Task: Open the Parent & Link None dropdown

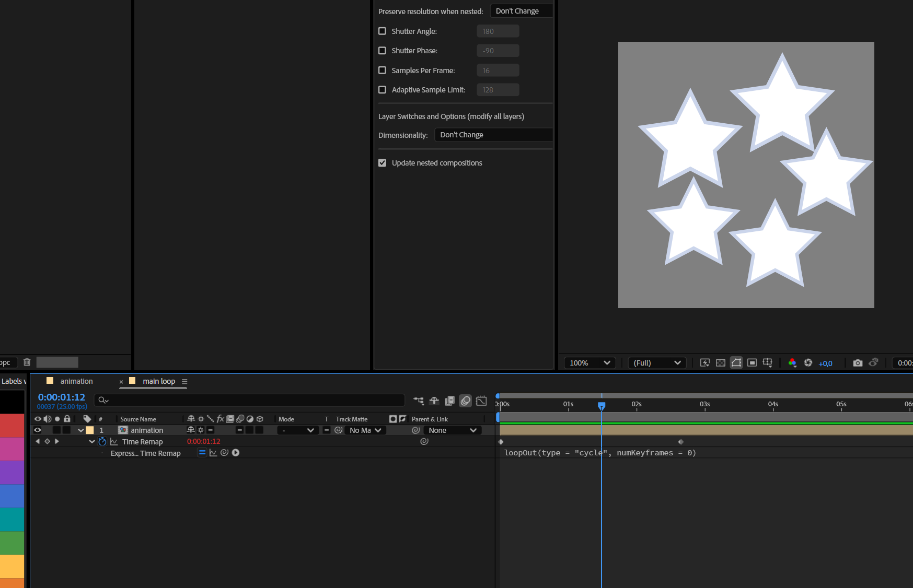Action: [x=452, y=430]
